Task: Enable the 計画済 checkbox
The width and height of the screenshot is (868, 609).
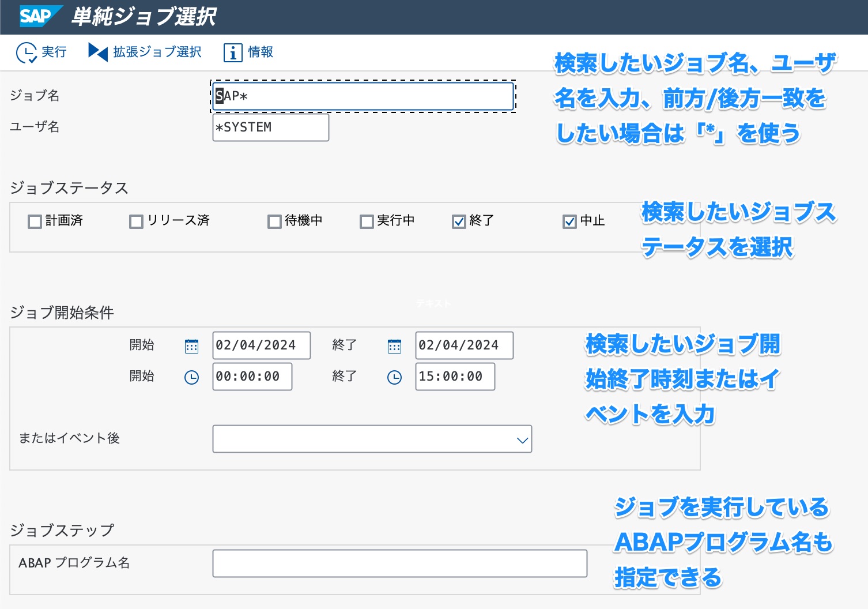Action: [34, 221]
